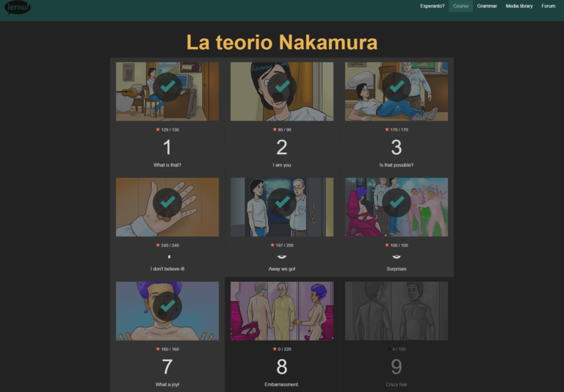This screenshot has width=564, height=392.
Task: Click the red star beside 0 / 220
Action: coord(275,349)
